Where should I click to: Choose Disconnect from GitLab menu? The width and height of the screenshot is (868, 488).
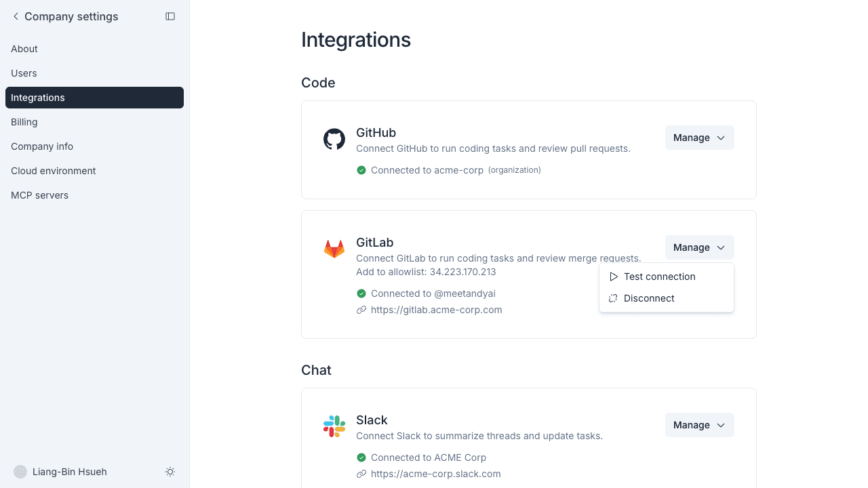[667, 298]
